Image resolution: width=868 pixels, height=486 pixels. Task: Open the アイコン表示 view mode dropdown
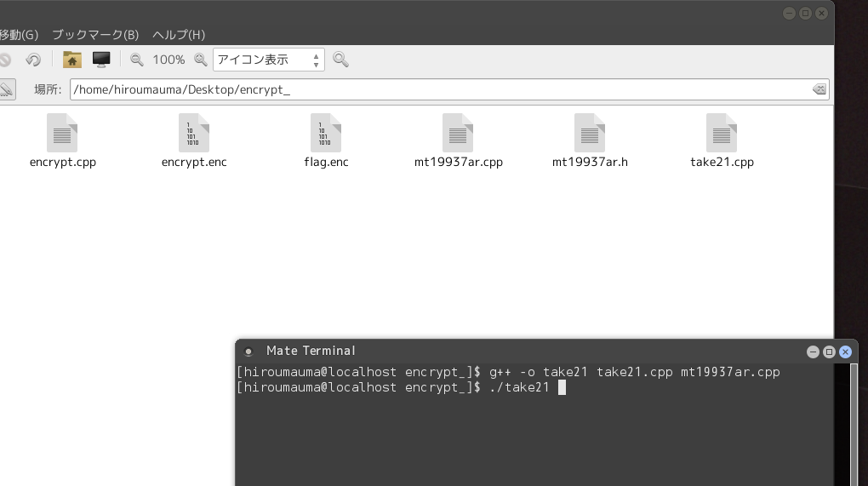tap(268, 60)
